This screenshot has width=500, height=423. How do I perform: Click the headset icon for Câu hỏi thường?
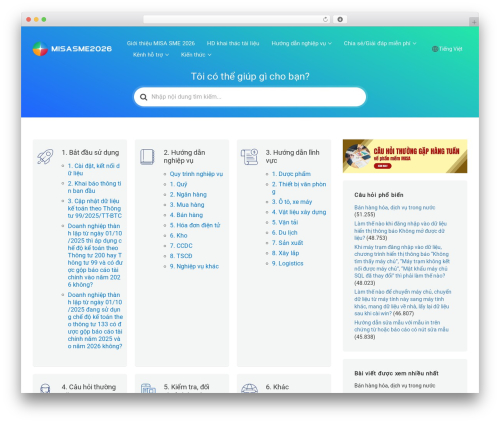pyautogui.click(x=45, y=388)
